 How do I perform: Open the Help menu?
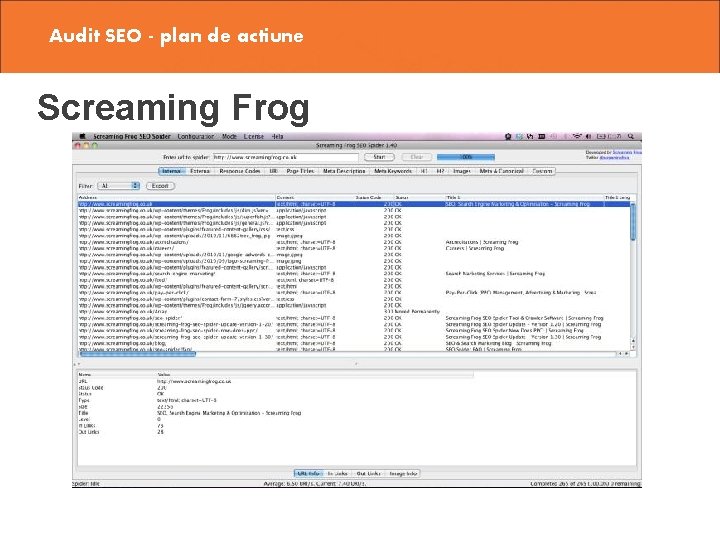click(x=277, y=136)
